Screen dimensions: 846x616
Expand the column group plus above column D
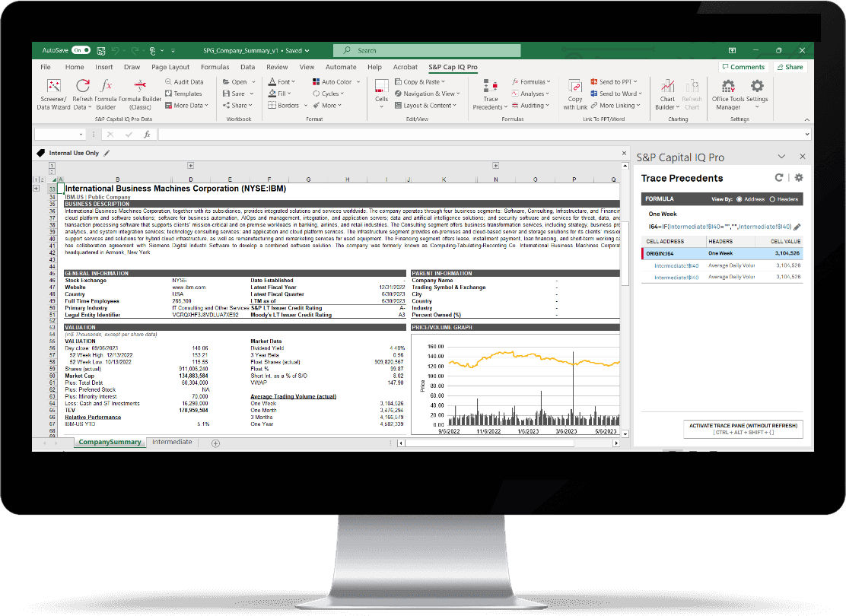click(x=190, y=166)
